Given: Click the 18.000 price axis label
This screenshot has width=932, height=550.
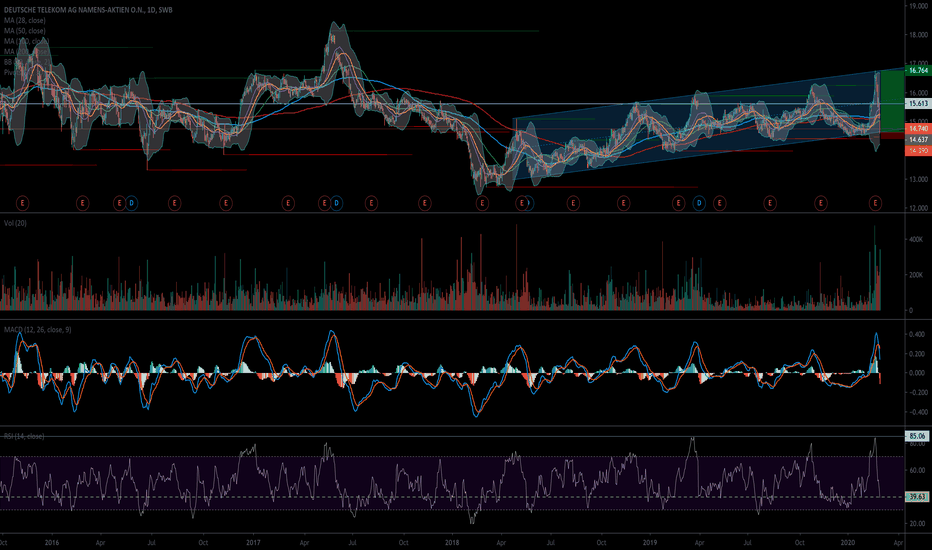Looking at the screenshot, I should [x=918, y=35].
